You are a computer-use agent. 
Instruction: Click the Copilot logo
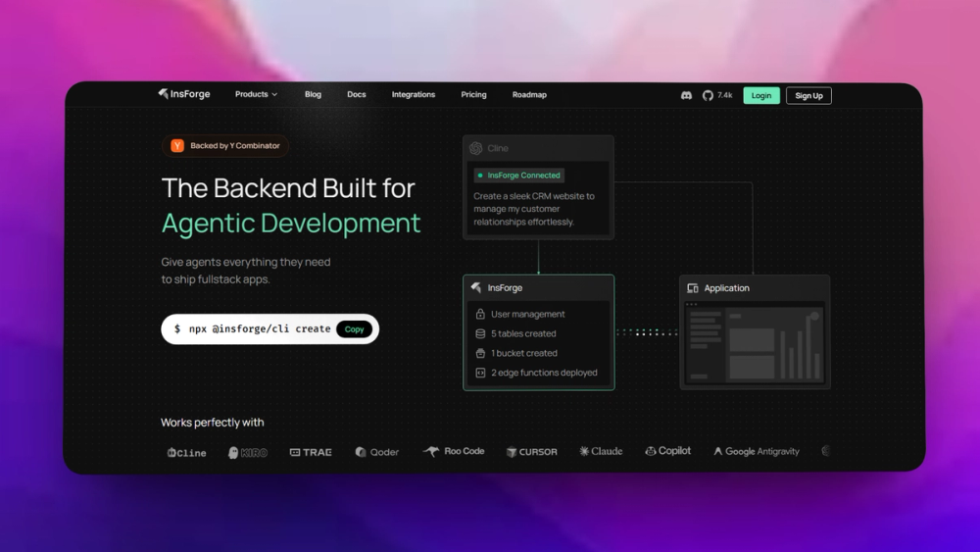[x=668, y=451]
